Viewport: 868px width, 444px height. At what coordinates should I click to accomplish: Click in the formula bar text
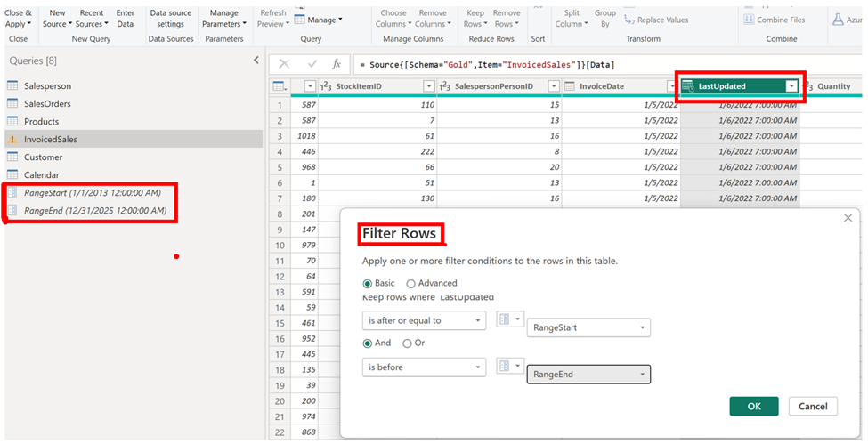point(487,65)
